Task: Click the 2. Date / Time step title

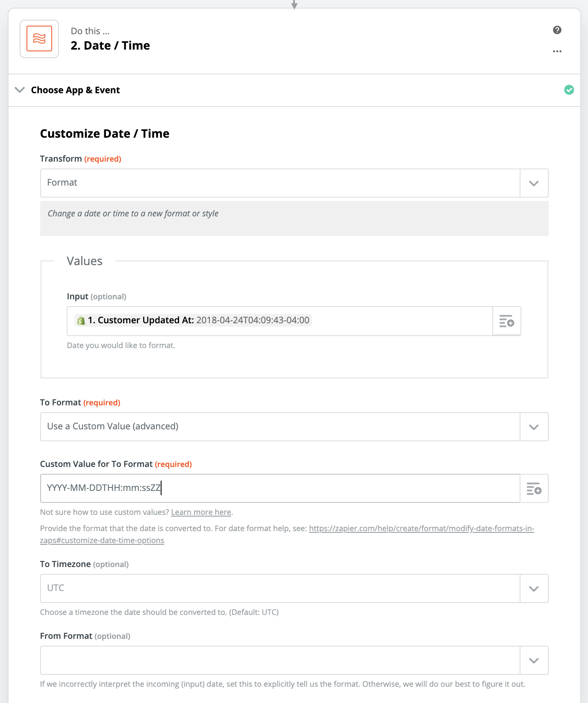Action: pos(110,46)
